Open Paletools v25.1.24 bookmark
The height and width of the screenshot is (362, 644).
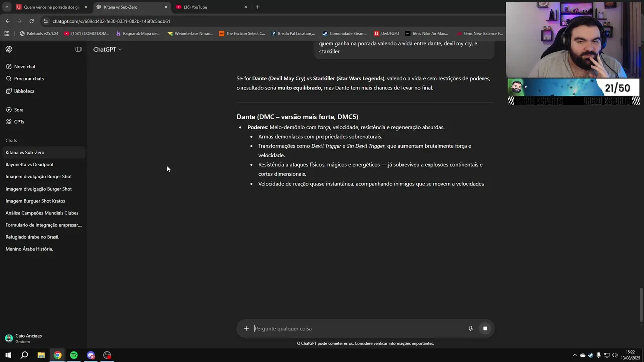point(39,34)
